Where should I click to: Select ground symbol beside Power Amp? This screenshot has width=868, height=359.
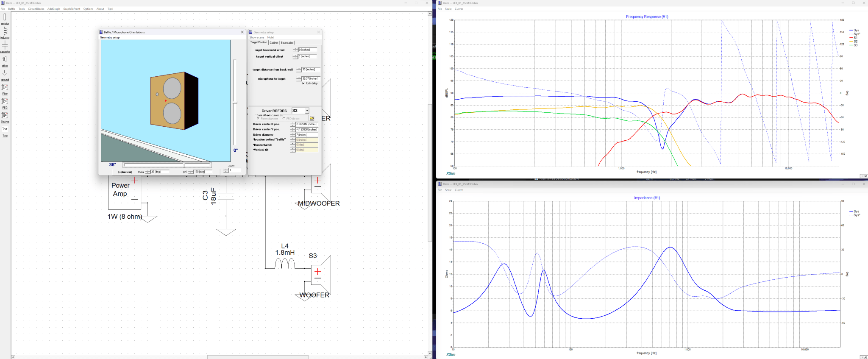[x=148, y=219]
